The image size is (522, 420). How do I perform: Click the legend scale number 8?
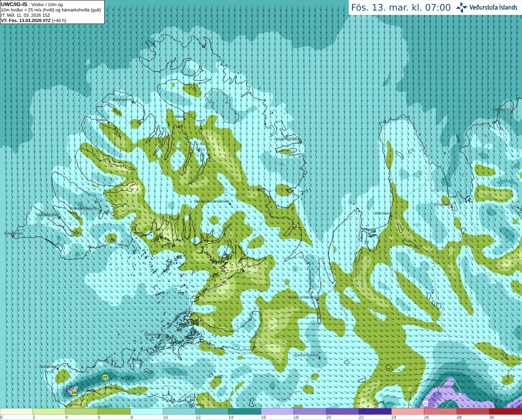[132, 417]
